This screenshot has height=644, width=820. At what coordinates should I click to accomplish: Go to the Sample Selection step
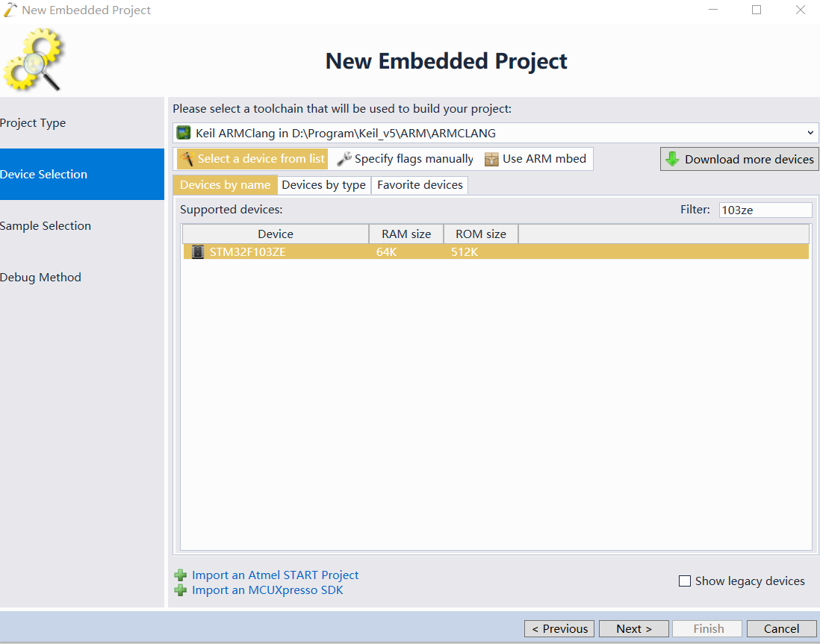82,226
